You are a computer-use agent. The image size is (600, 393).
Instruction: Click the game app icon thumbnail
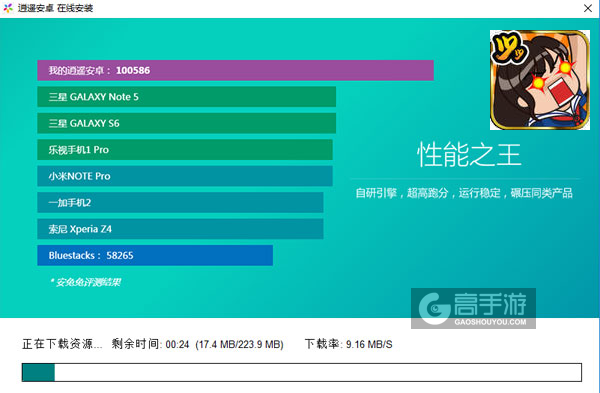pyautogui.click(x=540, y=80)
